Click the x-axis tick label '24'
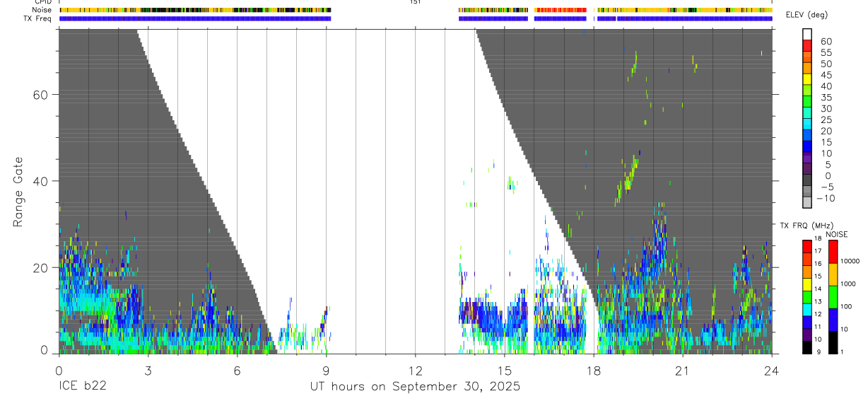The width and height of the screenshot is (868, 401). (x=772, y=371)
